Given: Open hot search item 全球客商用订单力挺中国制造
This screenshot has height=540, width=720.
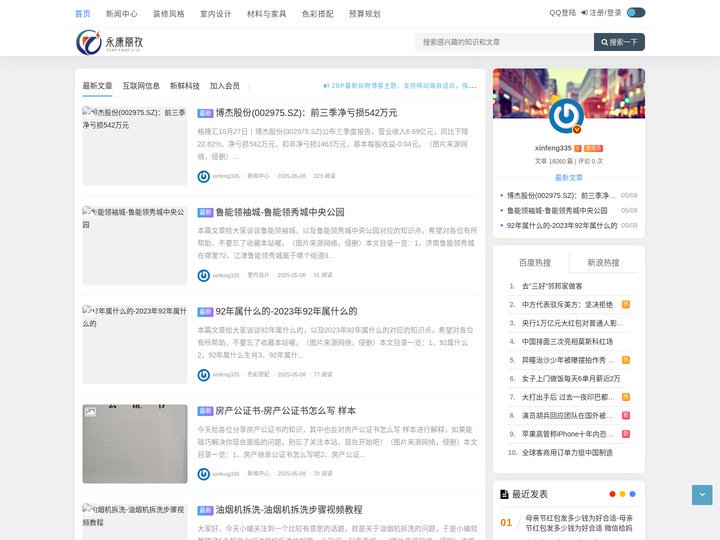Looking at the screenshot, I should coord(567,452).
